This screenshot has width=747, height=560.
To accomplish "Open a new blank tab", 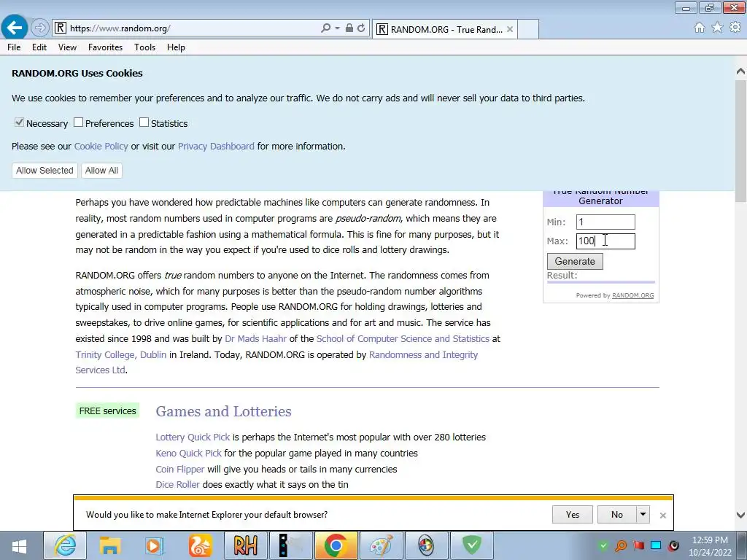I will click(x=528, y=29).
